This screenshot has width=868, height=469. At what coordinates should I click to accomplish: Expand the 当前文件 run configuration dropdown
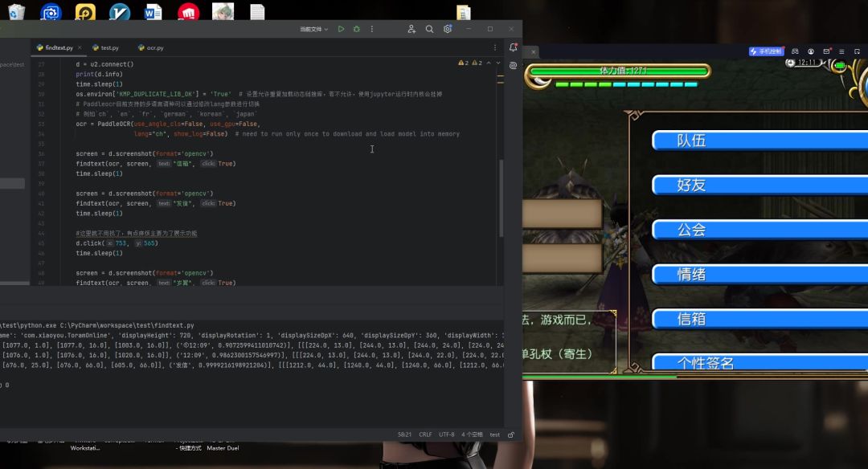(314, 29)
